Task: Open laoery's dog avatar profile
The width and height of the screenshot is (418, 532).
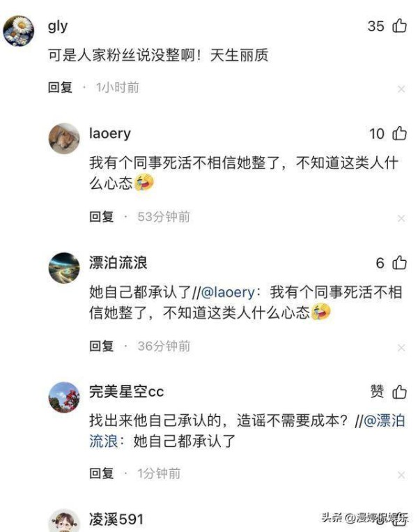Action: [x=64, y=139]
